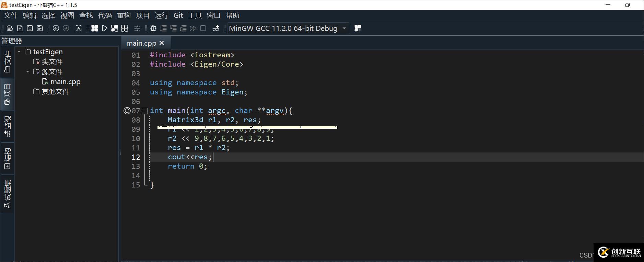Open the Git menu
This screenshot has height=262, width=644.
[178, 15]
